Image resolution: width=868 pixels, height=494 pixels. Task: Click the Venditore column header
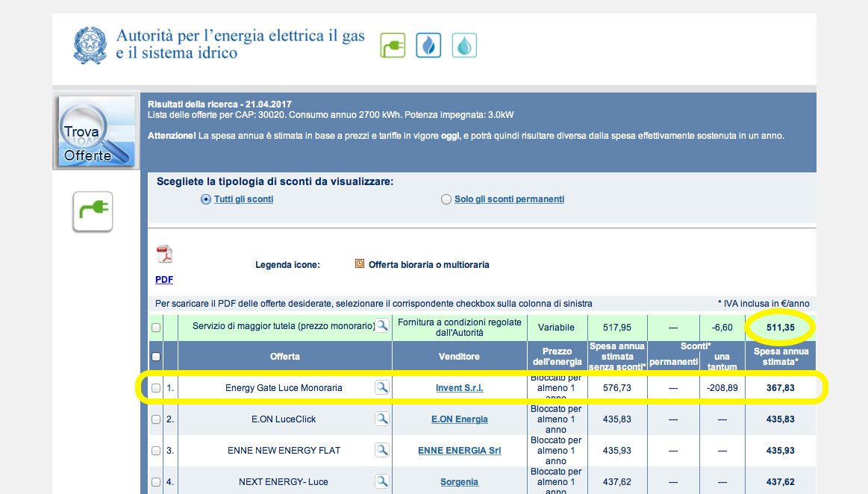coord(460,356)
